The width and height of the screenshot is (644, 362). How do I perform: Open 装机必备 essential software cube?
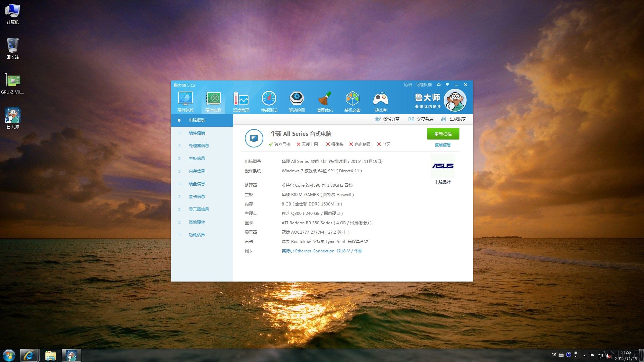(353, 102)
